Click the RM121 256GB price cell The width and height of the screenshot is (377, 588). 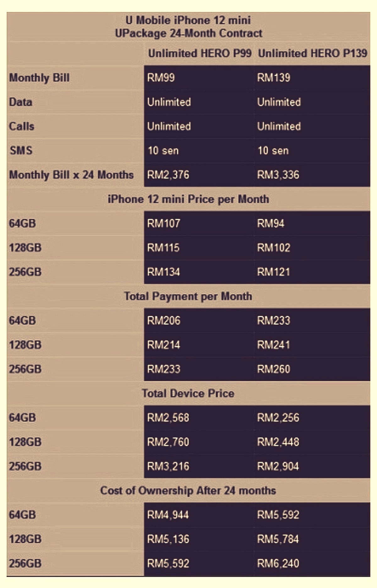(x=312, y=272)
